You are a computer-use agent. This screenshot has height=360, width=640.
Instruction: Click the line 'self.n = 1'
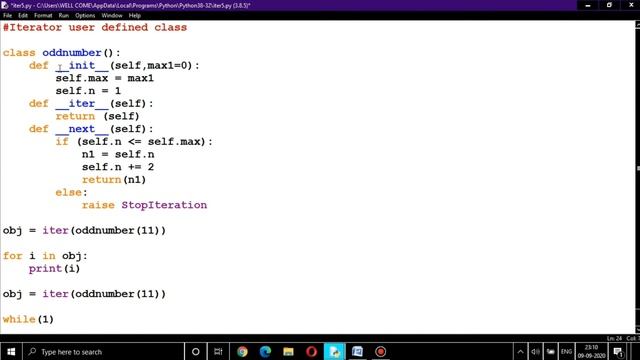coord(88,91)
